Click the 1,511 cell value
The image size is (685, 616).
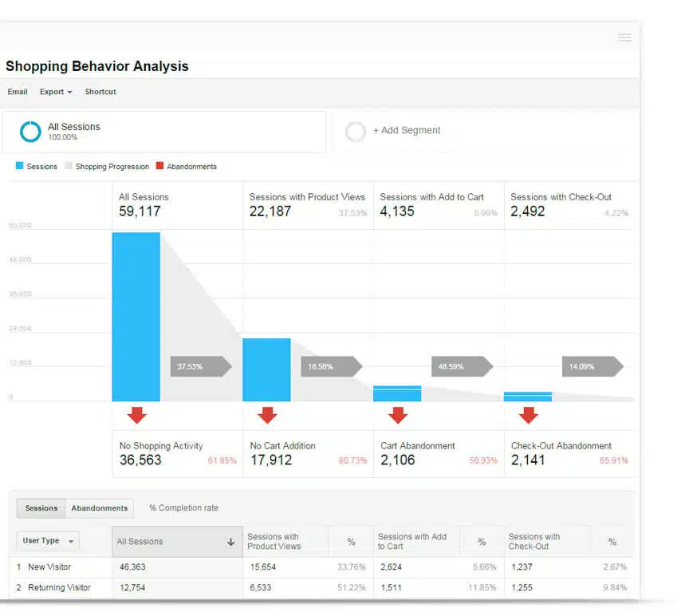391,587
